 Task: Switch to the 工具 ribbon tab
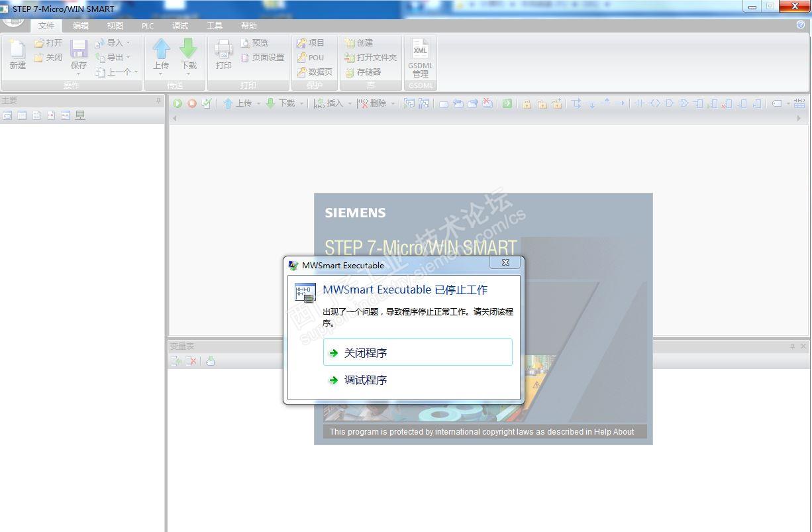(215, 26)
